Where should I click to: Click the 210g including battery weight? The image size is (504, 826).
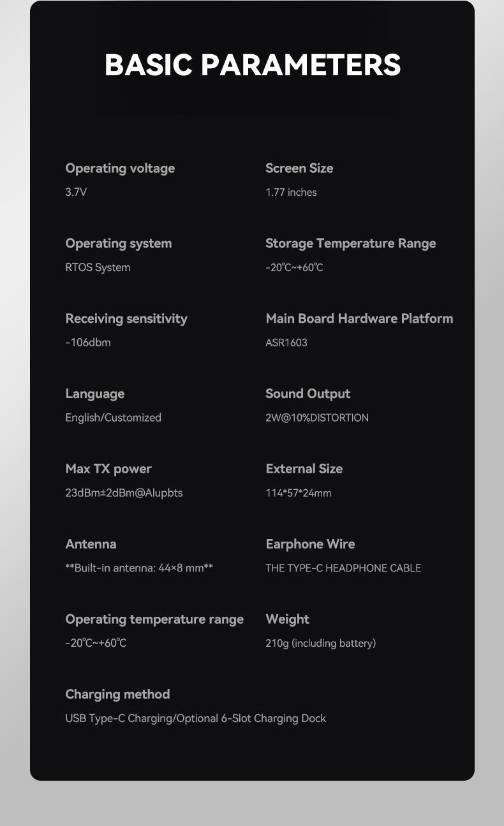tap(321, 643)
